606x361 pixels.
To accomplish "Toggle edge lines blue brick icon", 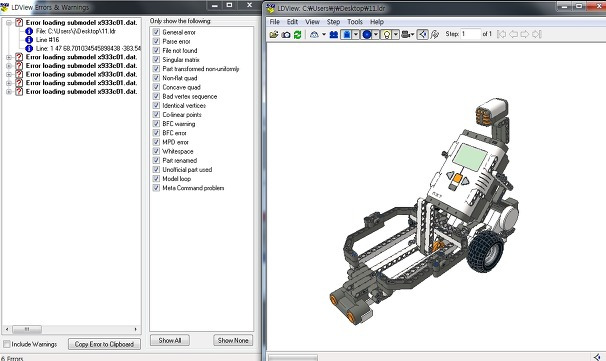I will coord(347,35).
